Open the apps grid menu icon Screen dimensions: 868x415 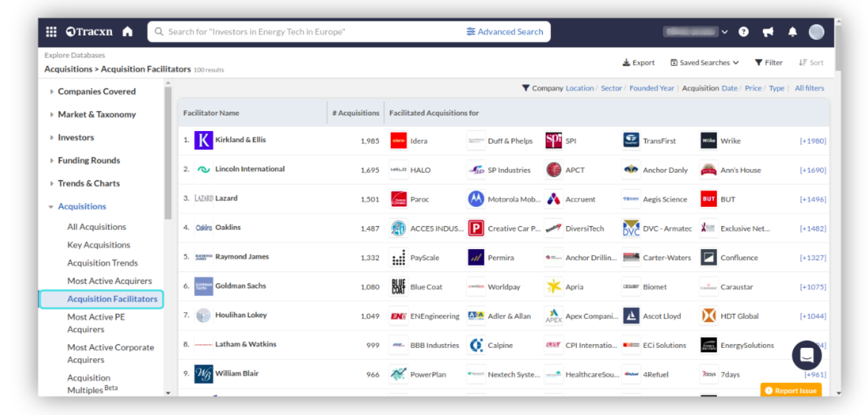pos(51,32)
